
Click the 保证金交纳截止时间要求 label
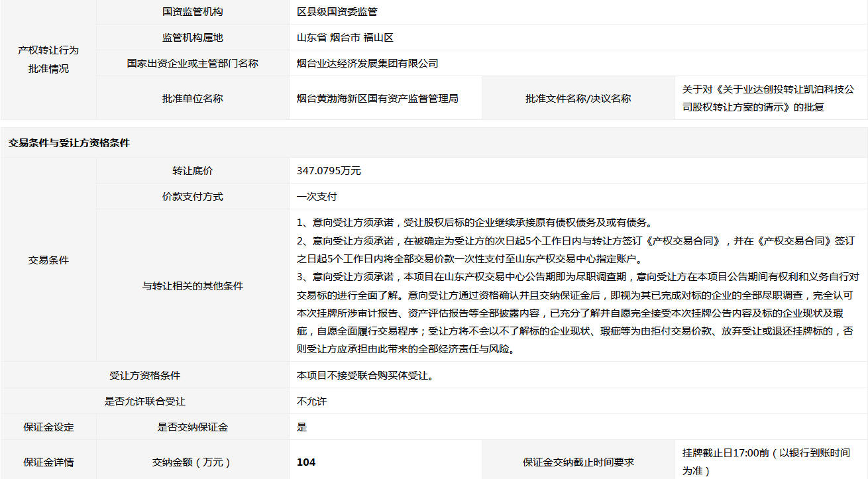[x=578, y=462]
